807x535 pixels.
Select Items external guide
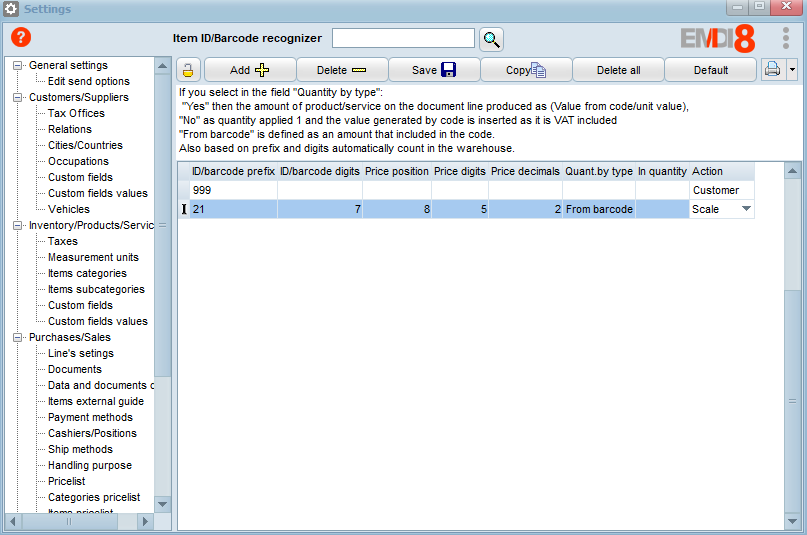[x=96, y=401]
